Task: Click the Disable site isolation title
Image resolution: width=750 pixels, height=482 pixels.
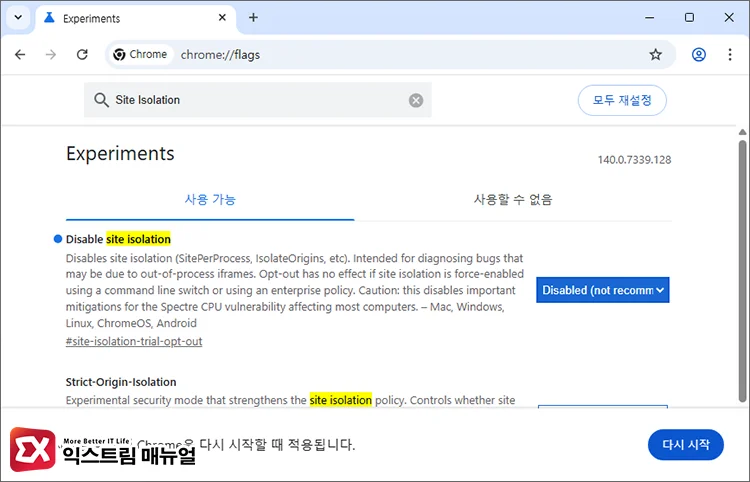Action: coord(118,239)
